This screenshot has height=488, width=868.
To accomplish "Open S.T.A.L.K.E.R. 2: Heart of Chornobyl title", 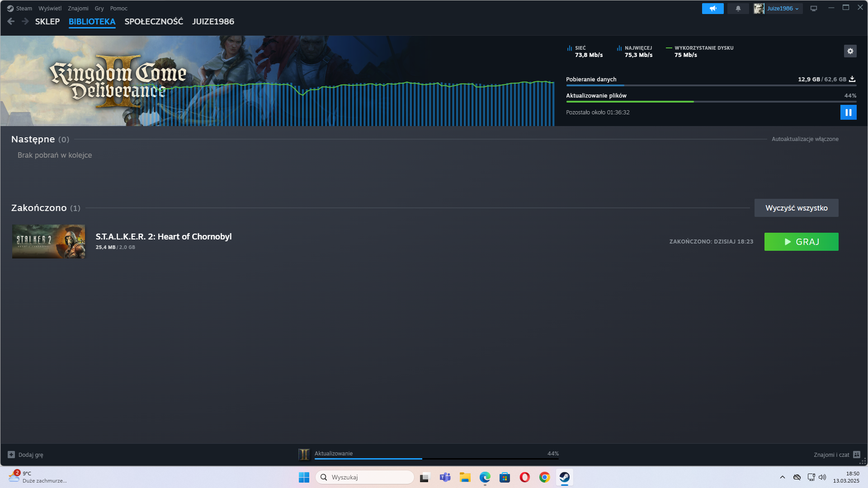I will pyautogui.click(x=164, y=236).
